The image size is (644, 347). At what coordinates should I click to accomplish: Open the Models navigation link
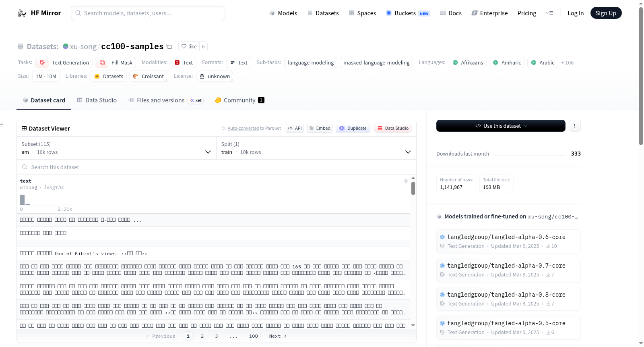283,13
